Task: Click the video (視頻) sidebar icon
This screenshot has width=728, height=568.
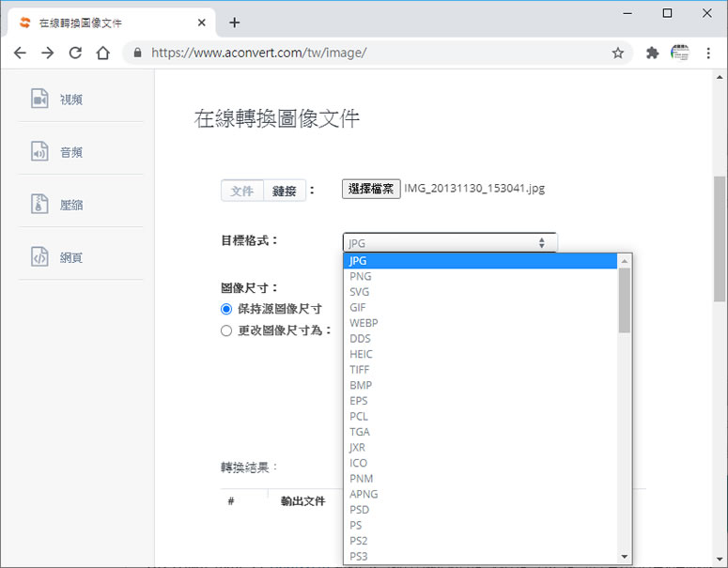Action: [39, 99]
